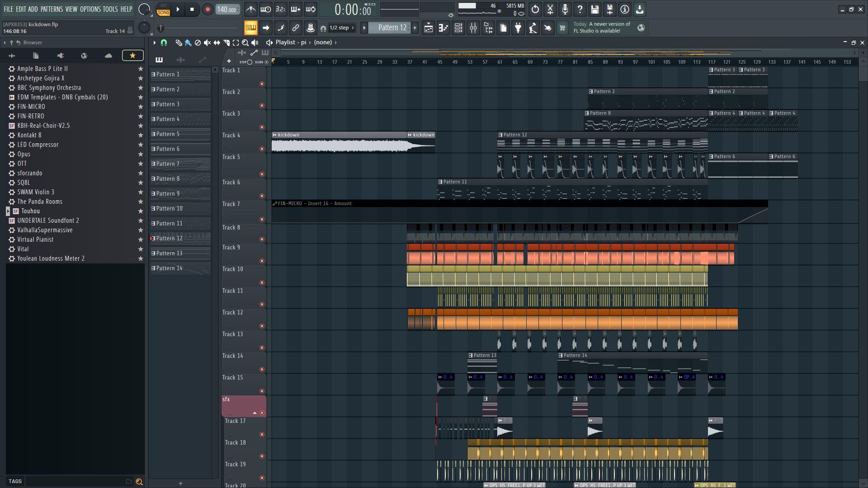Expand the Touhou browser item

click(8, 211)
